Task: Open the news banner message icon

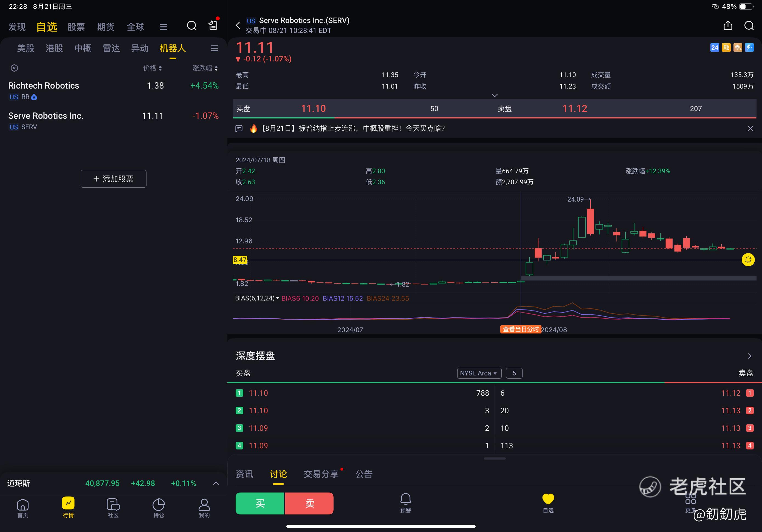Action: pyautogui.click(x=239, y=128)
